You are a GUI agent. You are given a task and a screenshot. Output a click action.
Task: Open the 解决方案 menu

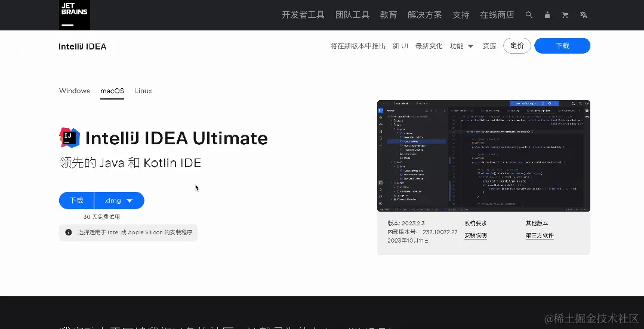click(x=425, y=15)
